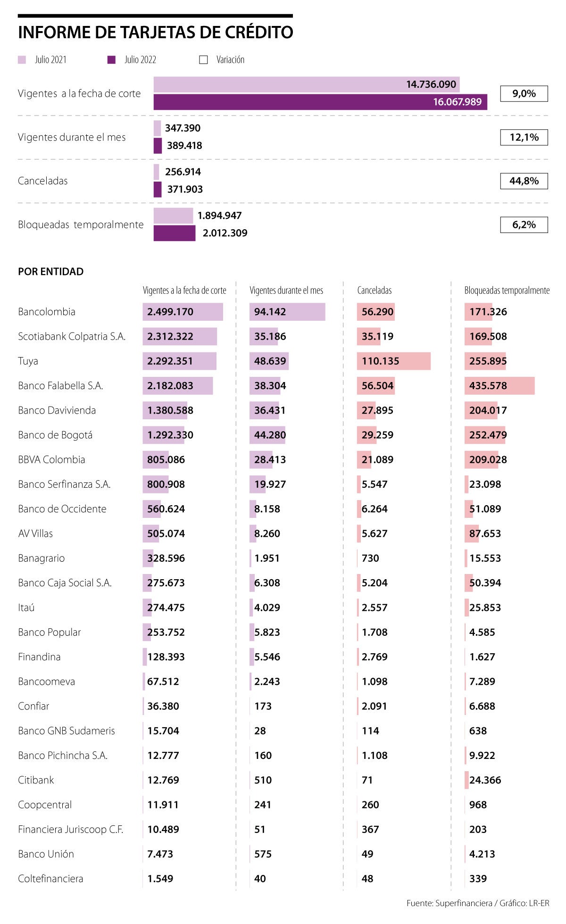The image size is (566, 924).
Task: Click the empty Variación legend box
Action: pos(203,60)
